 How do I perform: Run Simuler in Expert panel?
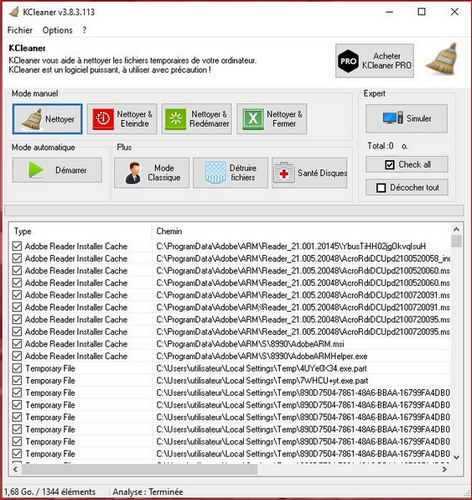point(407,118)
